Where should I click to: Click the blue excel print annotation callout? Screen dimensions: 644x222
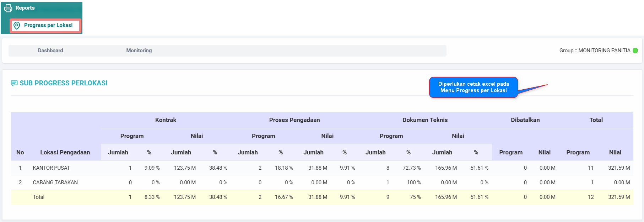(x=473, y=87)
